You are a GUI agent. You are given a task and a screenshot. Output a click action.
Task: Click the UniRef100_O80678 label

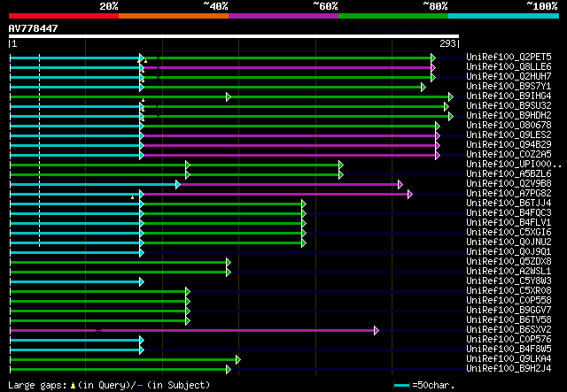tap(509, 126)
